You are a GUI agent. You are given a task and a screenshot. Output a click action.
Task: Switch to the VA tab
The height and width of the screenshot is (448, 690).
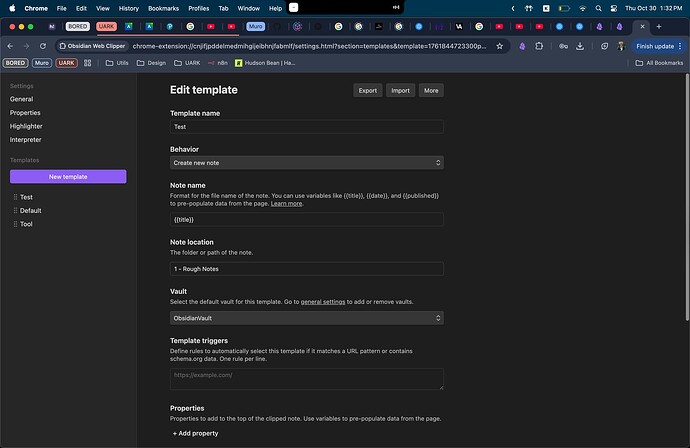pyautogui.click(x=459, y=26)
